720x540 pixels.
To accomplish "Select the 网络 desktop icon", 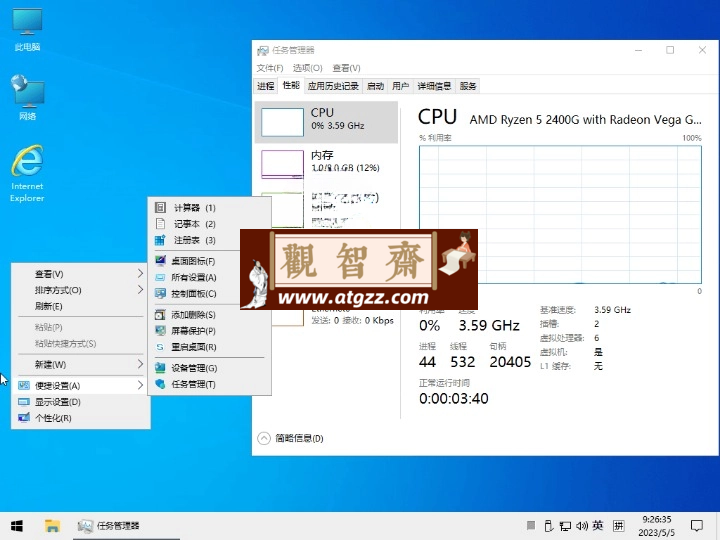I will pyautogui.click(x=27, y=97).
